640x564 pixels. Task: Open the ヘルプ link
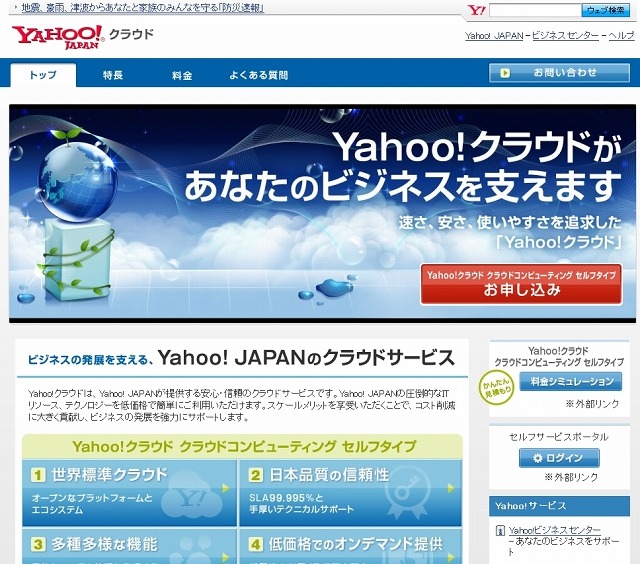[x=621, y=36]
